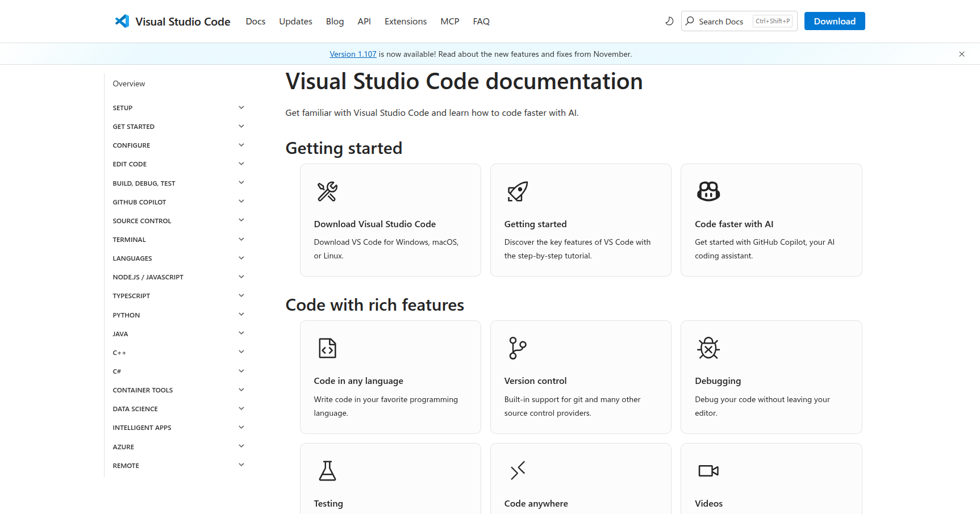Click the Visual Studio Code logo icon
Viewport: 980px width, 514px height.
122,22
